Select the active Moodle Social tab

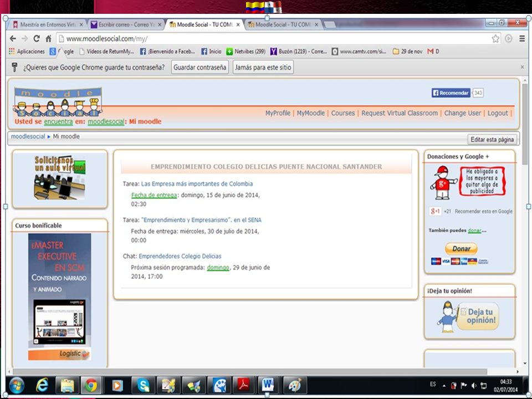[204, 24]
